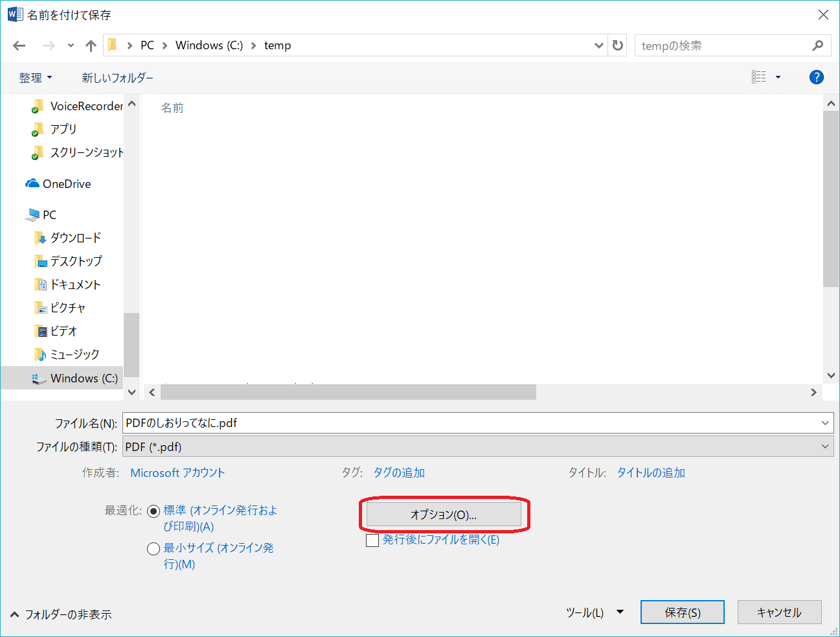Refresh the temp folder listing
The image size is (840, 637).
(x=618, y=45)
